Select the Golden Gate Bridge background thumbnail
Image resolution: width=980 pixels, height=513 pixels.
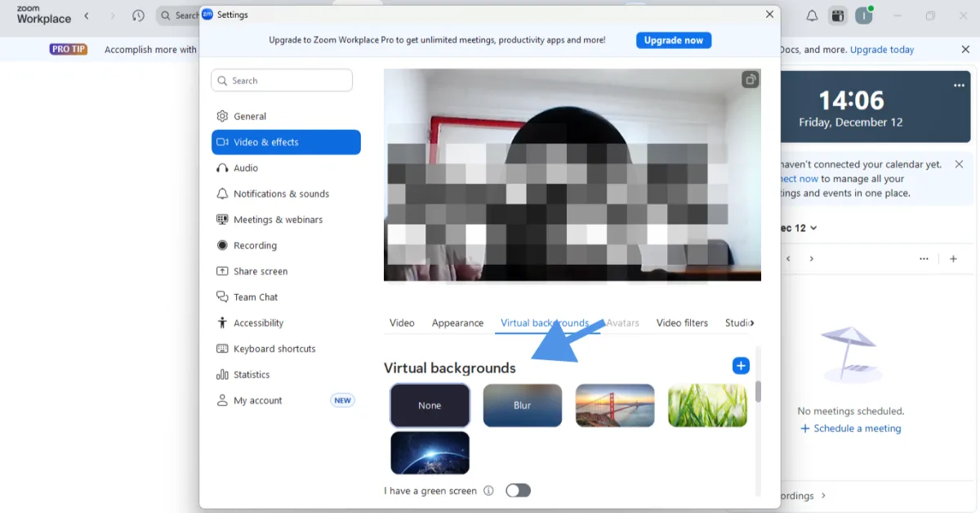[615, 405]
